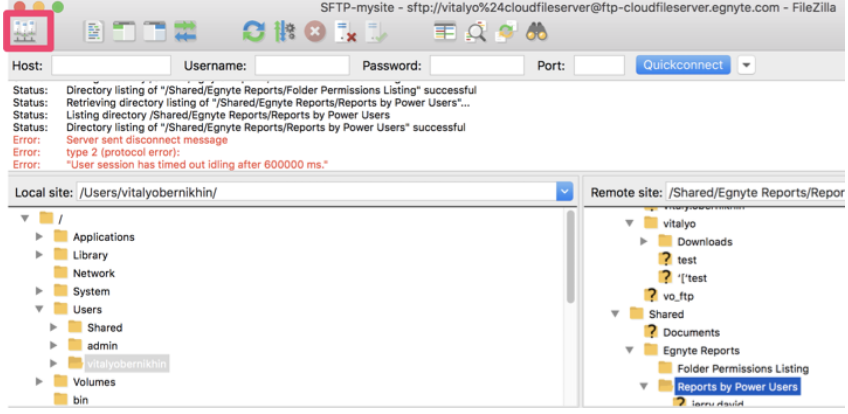Select the local Volumes folder
This screenshot has width=848, height=414.
[x=94, y=382]
